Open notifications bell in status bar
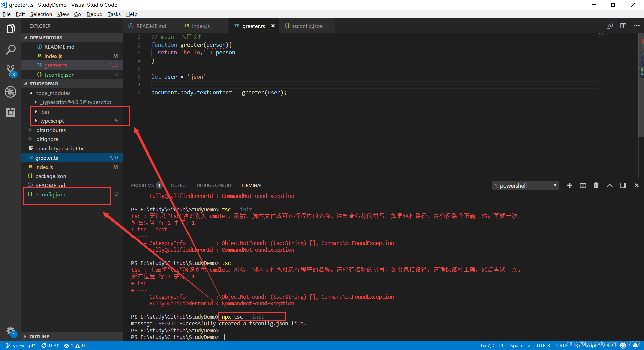Screen dimensions: 644x350 coord(635,345)
